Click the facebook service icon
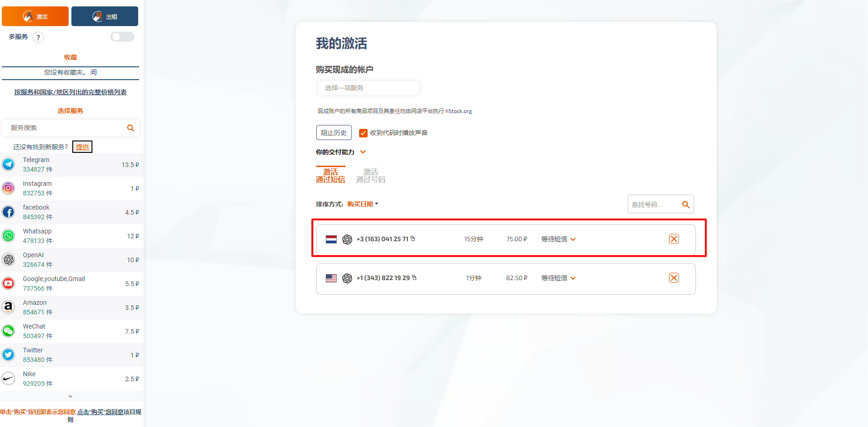The height and width of the screenshot is (427, 868). tap(8, 212)
